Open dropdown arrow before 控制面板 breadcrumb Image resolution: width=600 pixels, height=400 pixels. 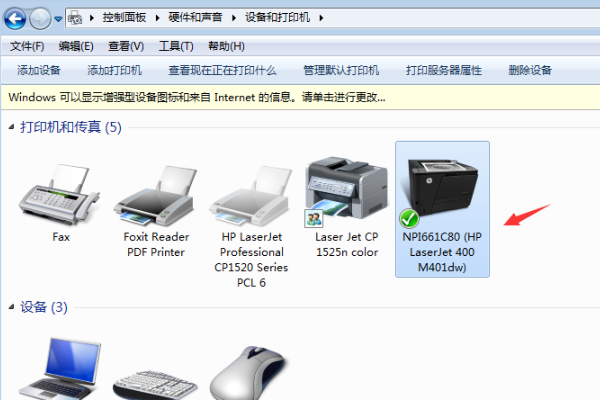[x=92, y=18]
